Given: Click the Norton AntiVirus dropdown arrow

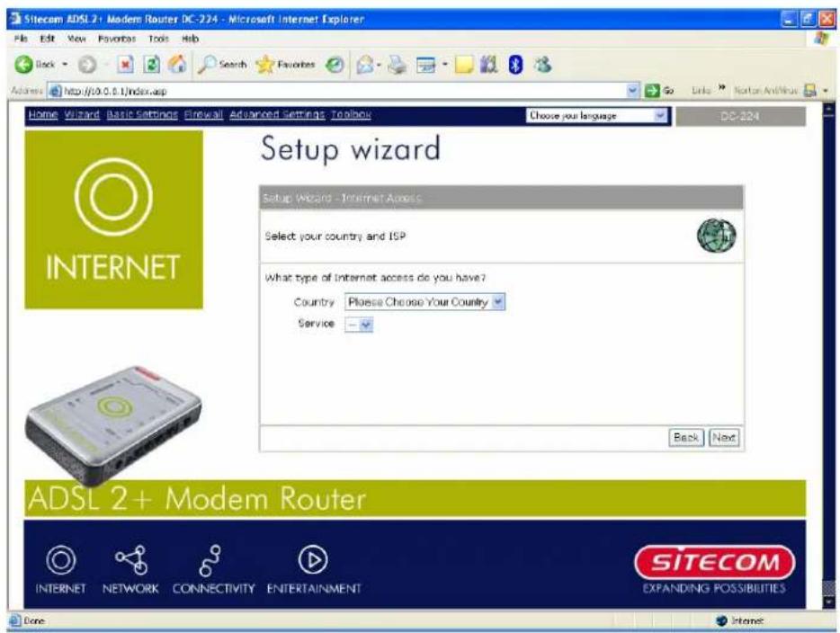Looking at the screenshot, I should 826,91.
